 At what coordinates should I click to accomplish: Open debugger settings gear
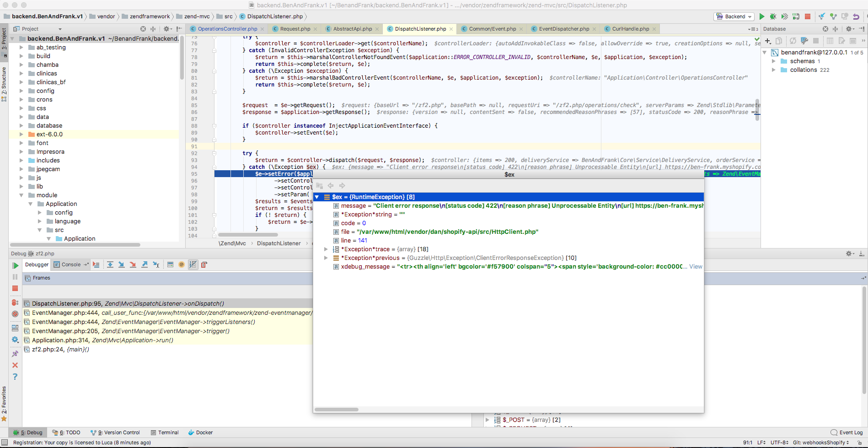pyautogui.click(x=15, y=340)
